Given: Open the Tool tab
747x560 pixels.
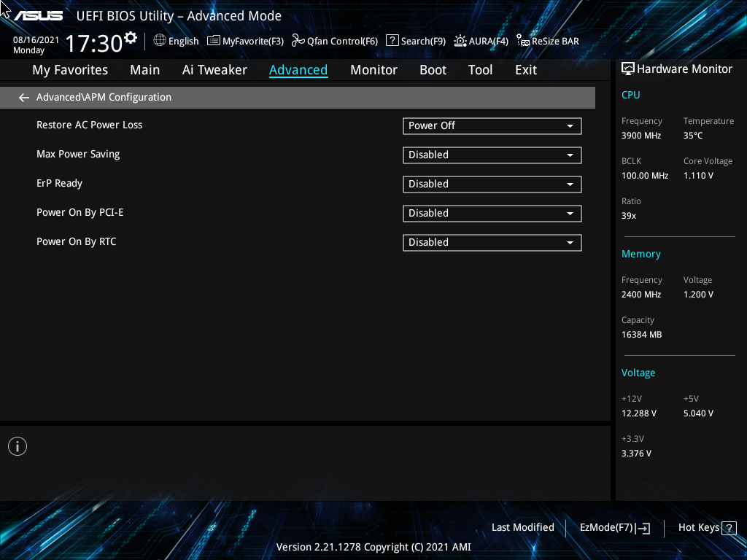Looking at the screenshot, I should pyautogui.click(x=480, y=70).
